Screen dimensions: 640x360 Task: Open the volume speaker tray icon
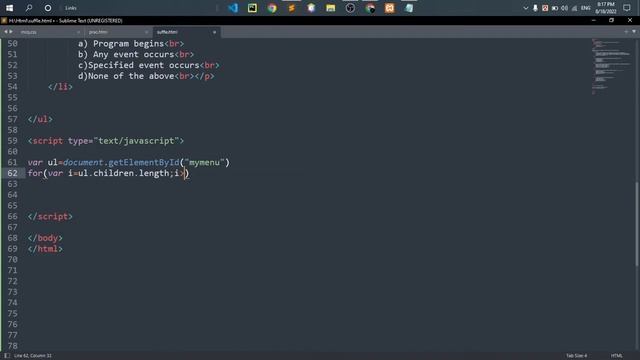pyautogui.click(x=564, y=8)
